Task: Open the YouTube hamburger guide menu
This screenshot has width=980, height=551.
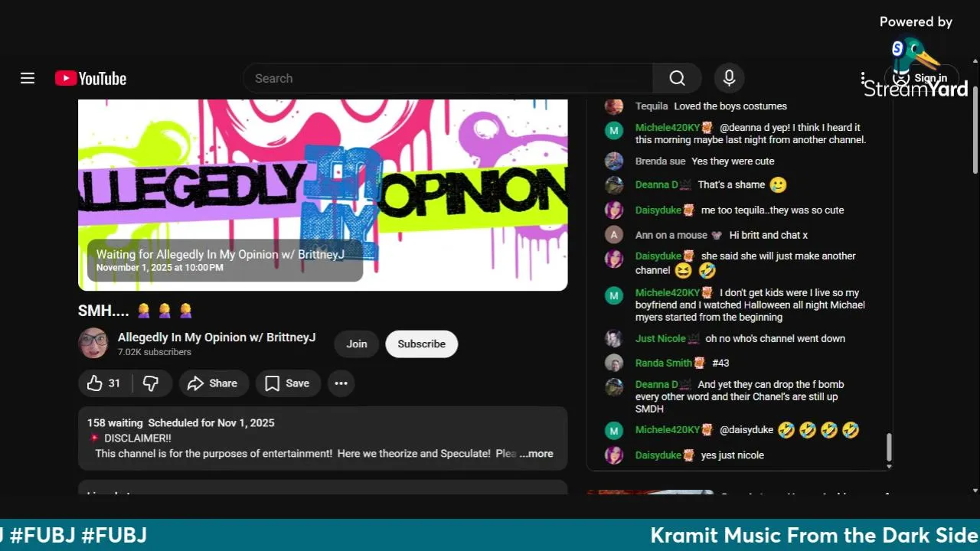Action: click(x=28, y=78)
